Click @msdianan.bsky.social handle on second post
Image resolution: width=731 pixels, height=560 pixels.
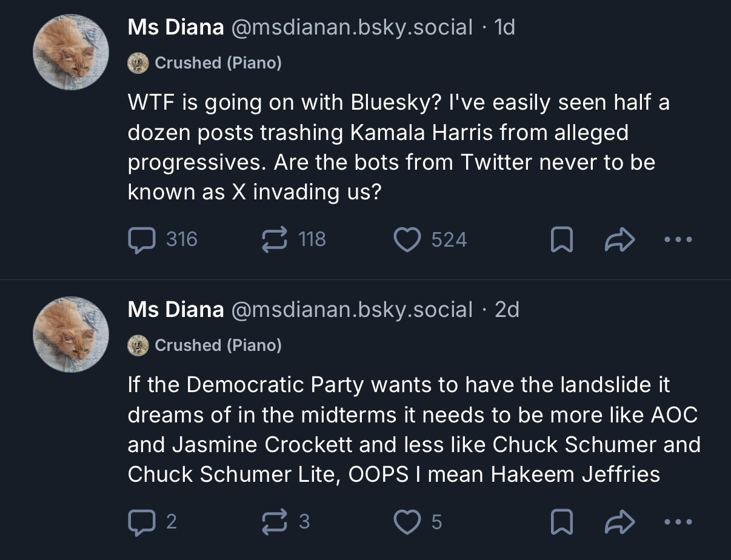(x=352, y=310)
